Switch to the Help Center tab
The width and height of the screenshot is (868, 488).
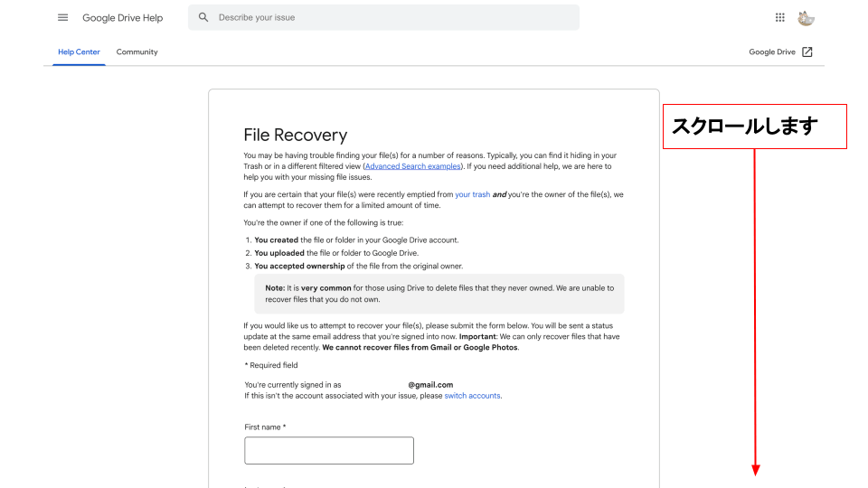point(79,52)
